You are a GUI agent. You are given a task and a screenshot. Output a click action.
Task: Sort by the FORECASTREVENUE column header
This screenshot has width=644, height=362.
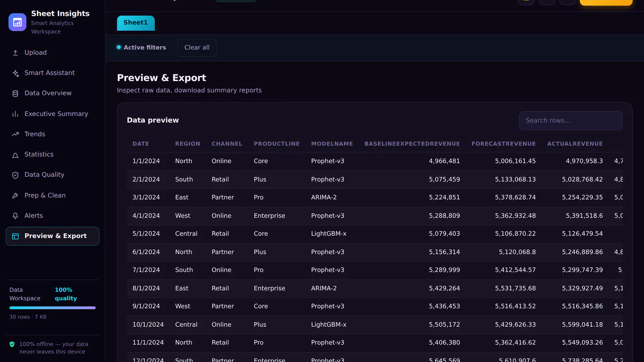point(504,144)
